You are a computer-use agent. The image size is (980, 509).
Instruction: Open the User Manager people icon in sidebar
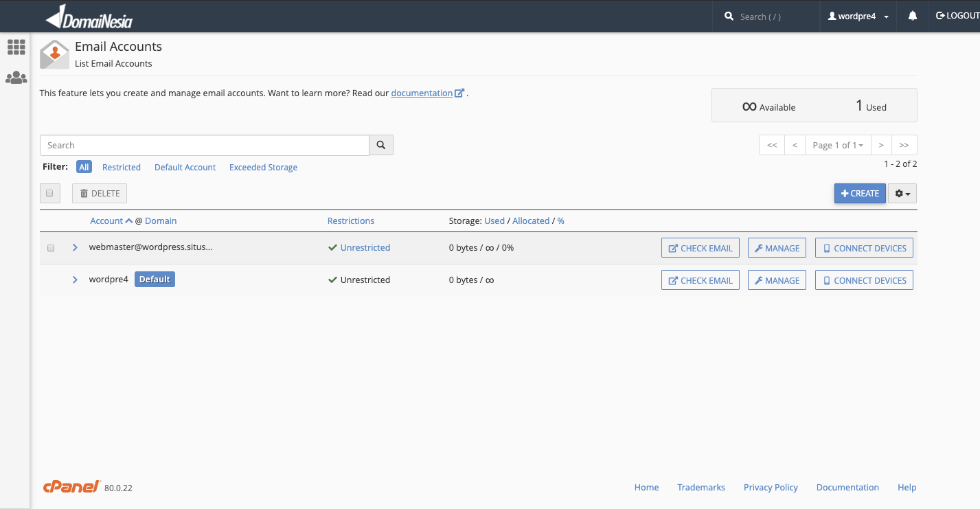point(16,78)
